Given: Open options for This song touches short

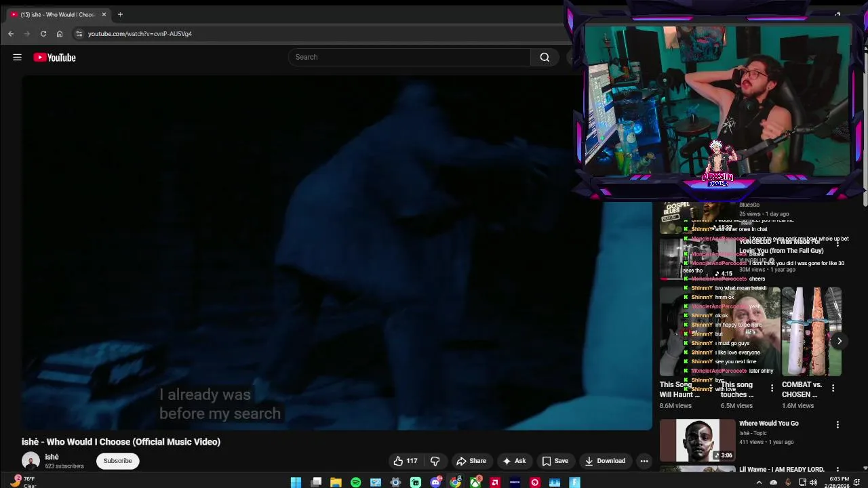Looking at the screenshot, I should [772, 388].
